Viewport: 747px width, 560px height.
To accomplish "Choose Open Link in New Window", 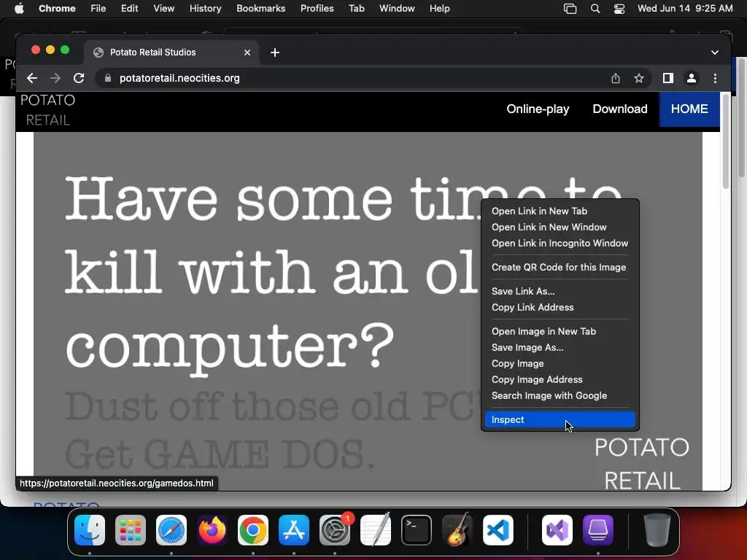I will 560,227.
